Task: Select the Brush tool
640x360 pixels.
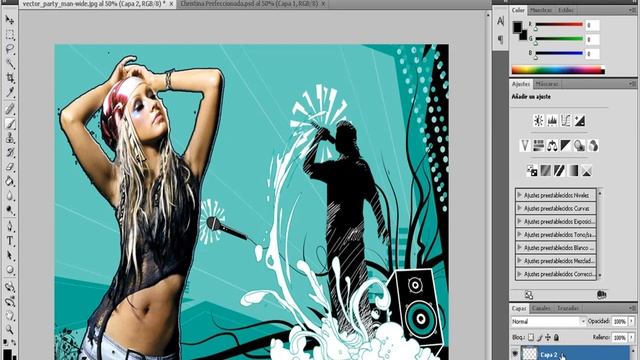Action: pos(10,124)
